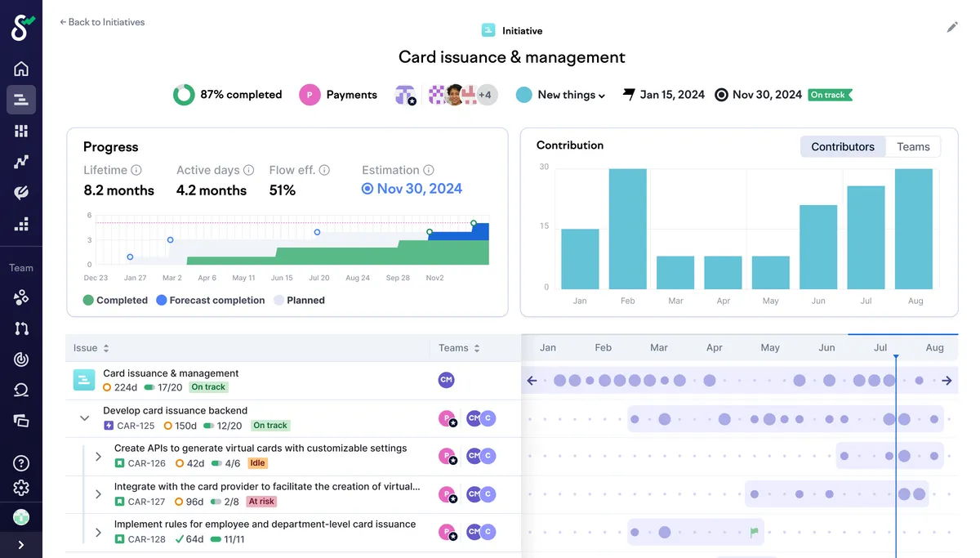980x558 pixels.
Task: Toggle the Forecast completion legend item
Action: (x=211, y=300)
